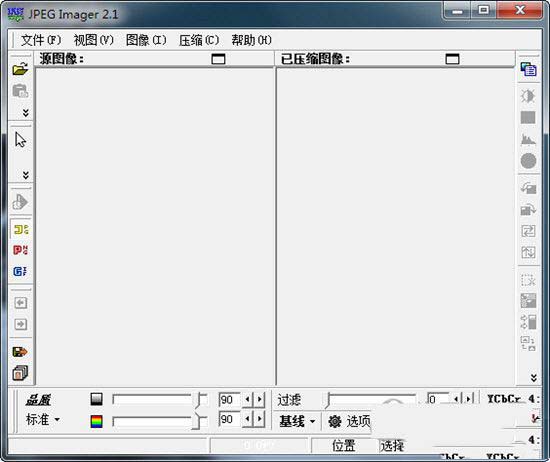Click the luminance quality slider
Screen dimensions: 550x462
point(160,400)
